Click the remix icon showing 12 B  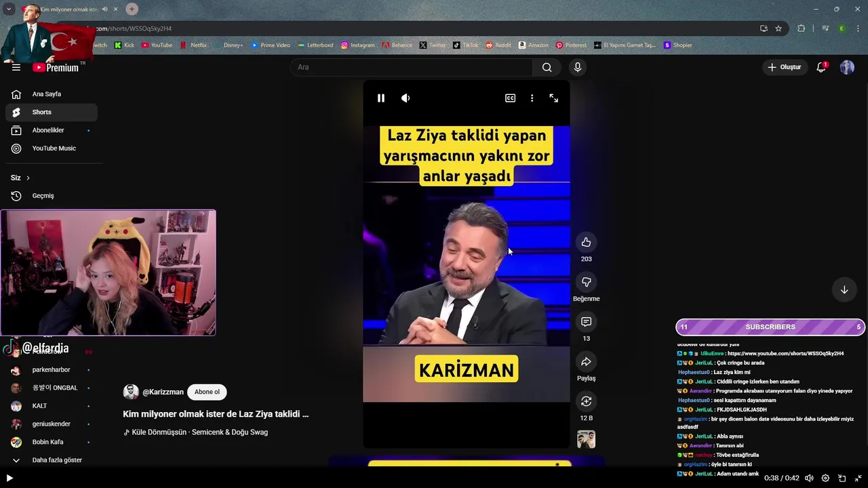tap(587, 401)
